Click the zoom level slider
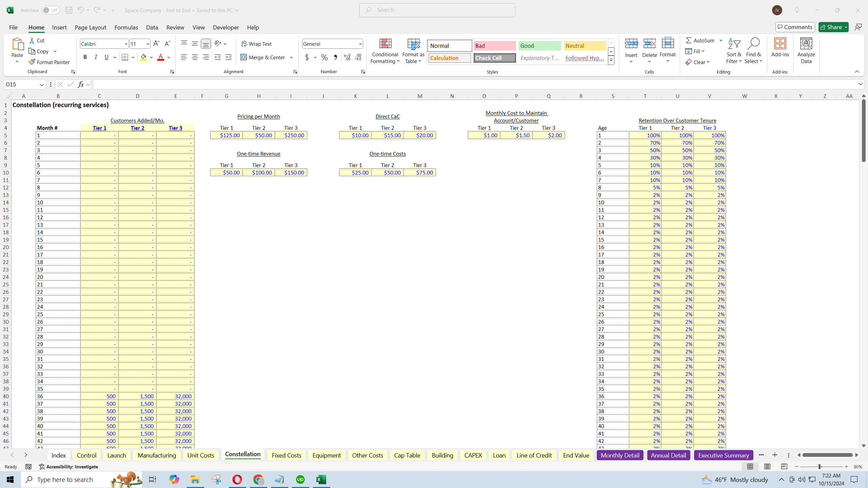This screenshot has width=868, height=488. tap(820, 467)
